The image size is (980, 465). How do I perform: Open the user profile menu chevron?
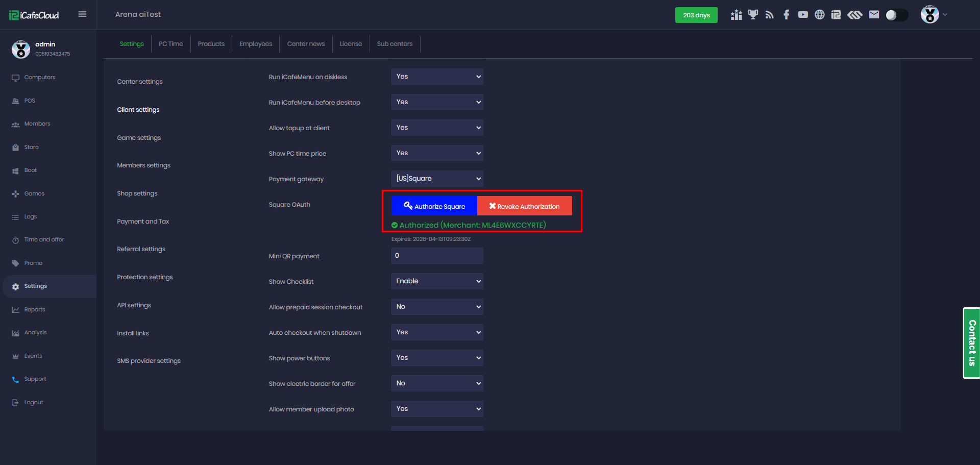[945, 15]
